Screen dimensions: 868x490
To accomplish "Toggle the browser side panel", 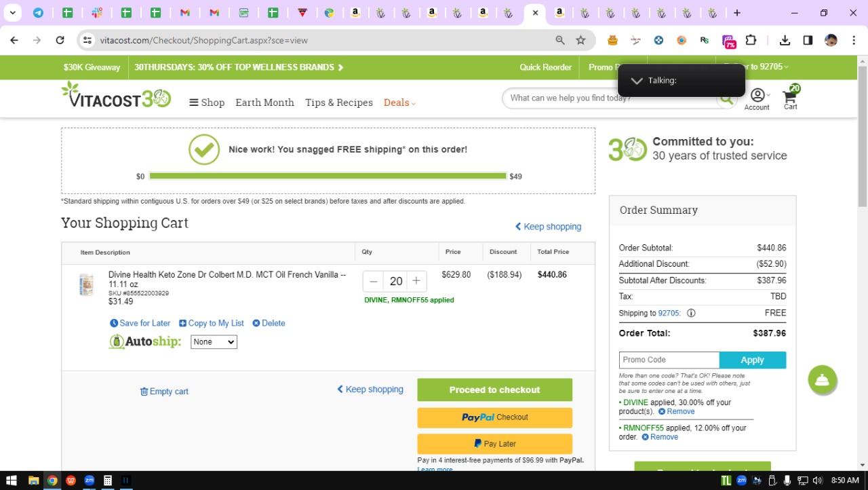I will click(808, 40).
